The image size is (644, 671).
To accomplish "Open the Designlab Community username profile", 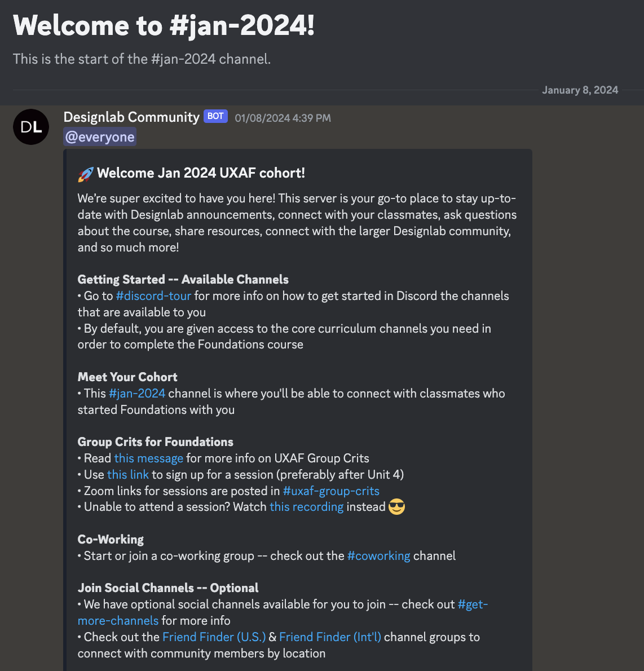I will (x=131, y=117).
